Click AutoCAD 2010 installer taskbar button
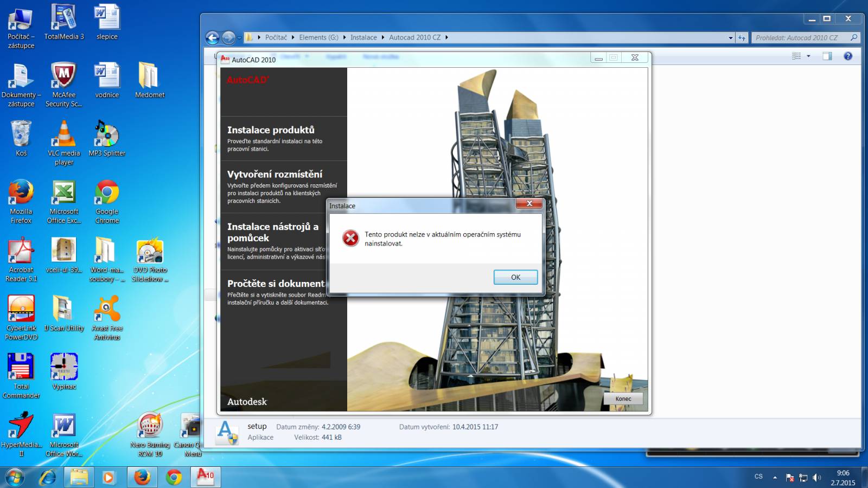 pyautogui.click(x=206, y=477)
